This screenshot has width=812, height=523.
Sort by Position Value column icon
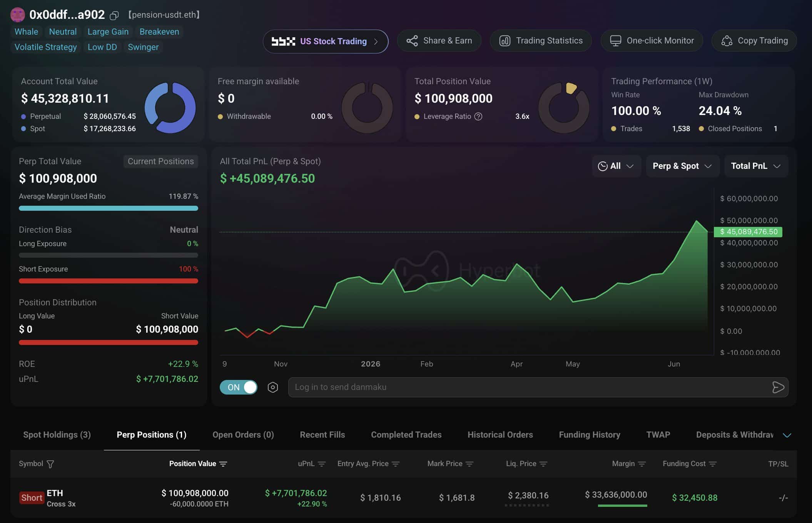(x=223, y=464)
